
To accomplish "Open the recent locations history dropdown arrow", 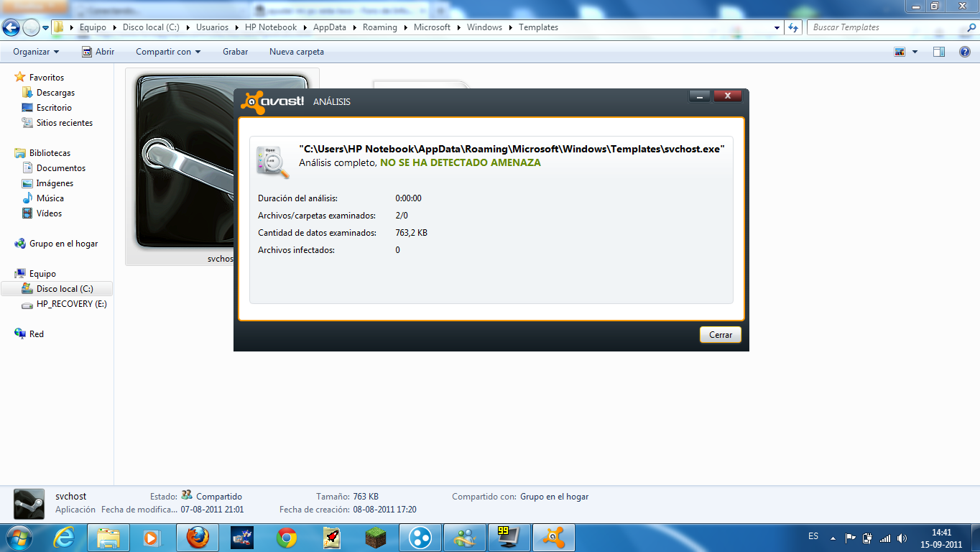I will [46, 27].
